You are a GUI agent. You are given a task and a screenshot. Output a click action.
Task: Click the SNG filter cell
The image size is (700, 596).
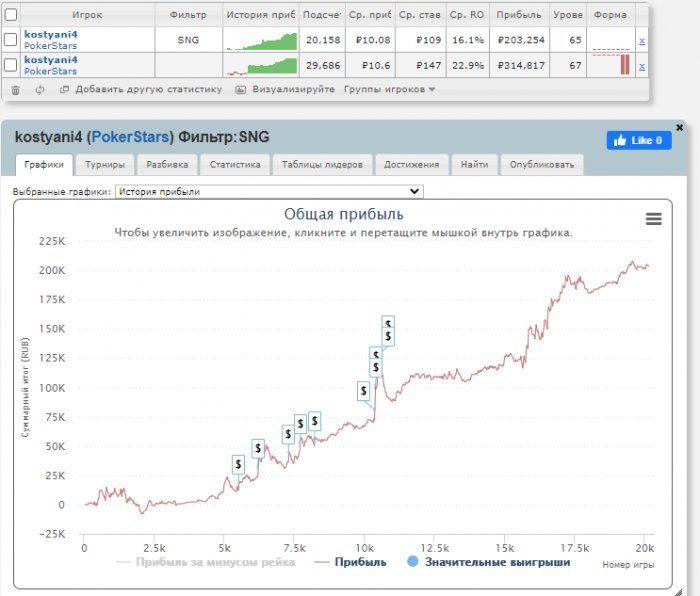[x=188, y=40]
